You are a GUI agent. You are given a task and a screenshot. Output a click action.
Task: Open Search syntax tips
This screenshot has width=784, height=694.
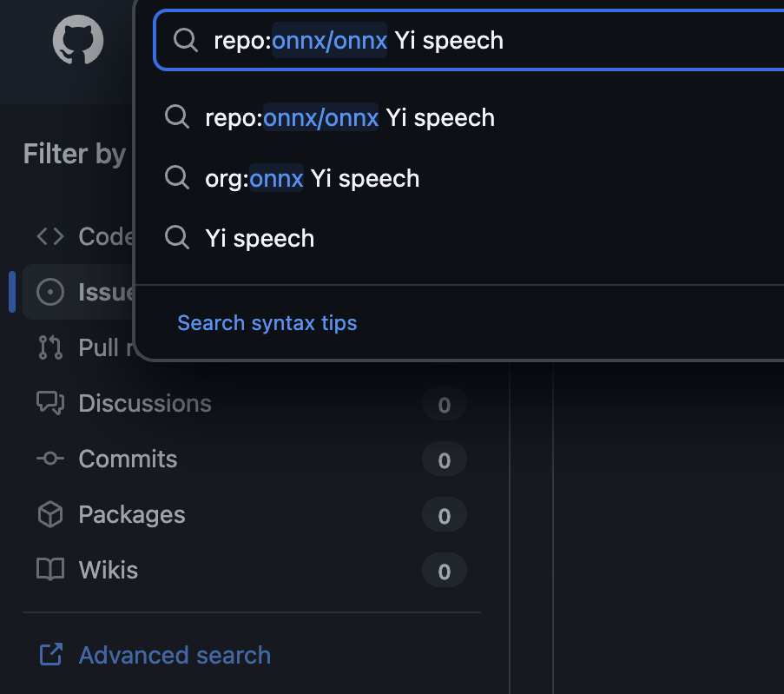pos(267,323)
